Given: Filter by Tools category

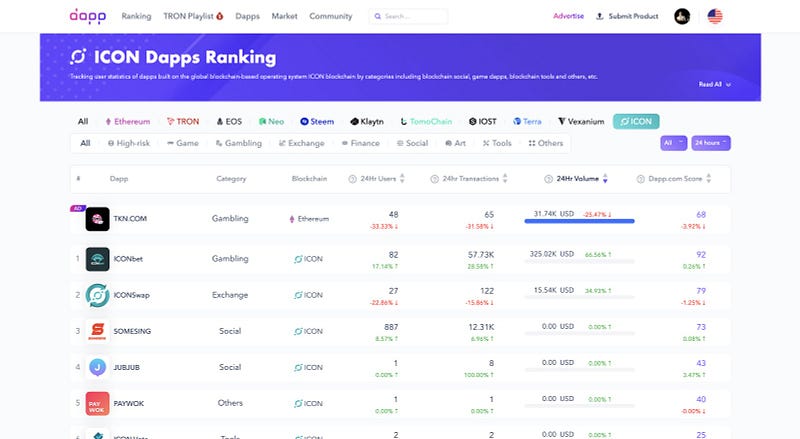Looking at the screenshot, I should click(497, 143).
